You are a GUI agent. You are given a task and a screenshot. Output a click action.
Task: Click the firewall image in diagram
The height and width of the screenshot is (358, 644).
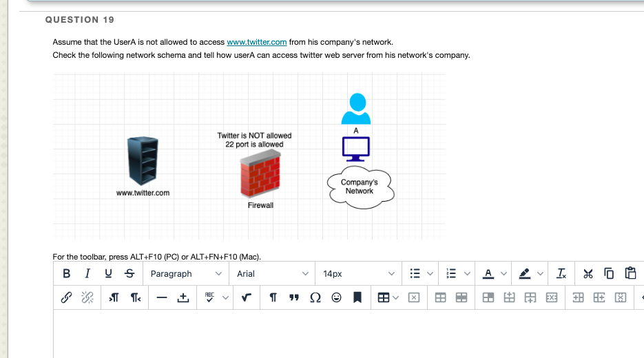pos(260,173)
